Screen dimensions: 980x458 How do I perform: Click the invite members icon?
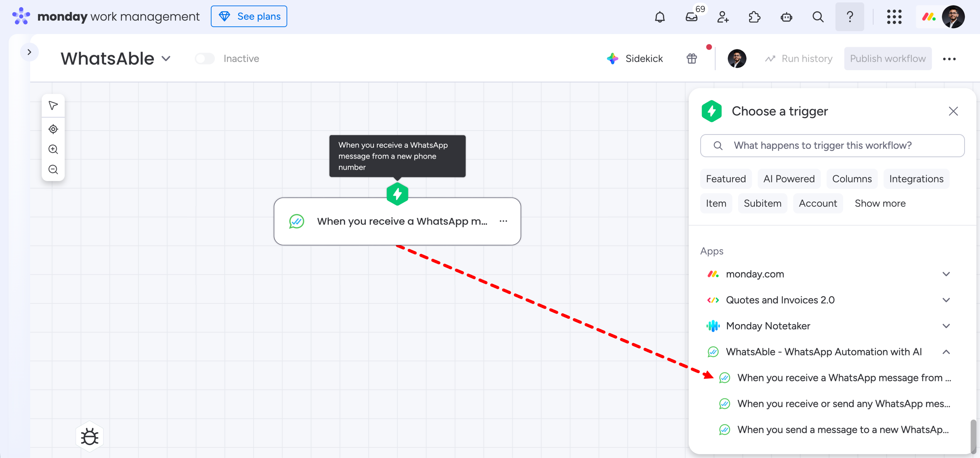[723, 17]
